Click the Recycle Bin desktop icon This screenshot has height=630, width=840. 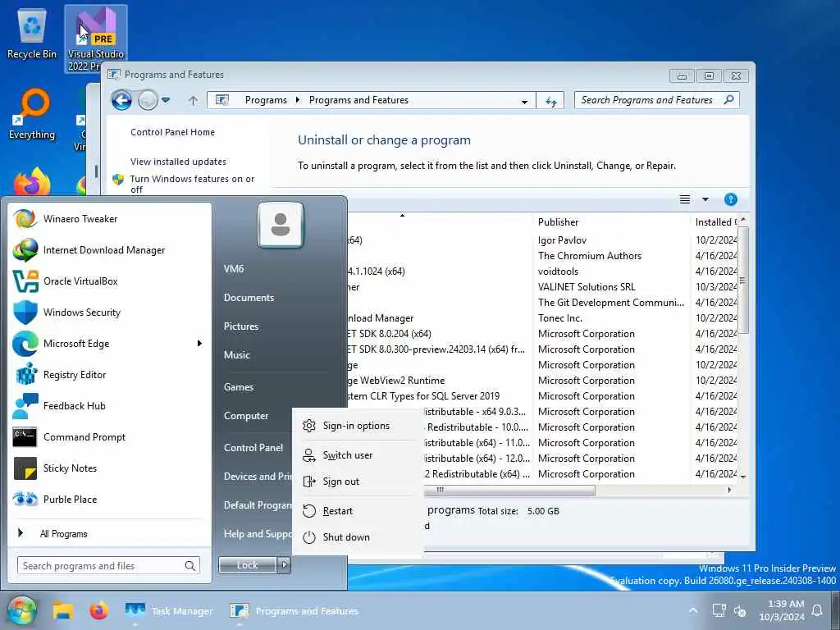point(32,33)
